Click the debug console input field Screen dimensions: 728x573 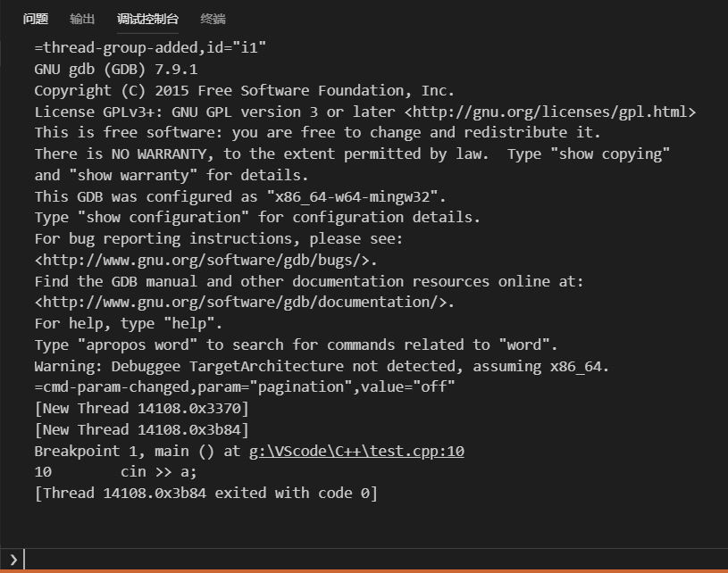357,560
